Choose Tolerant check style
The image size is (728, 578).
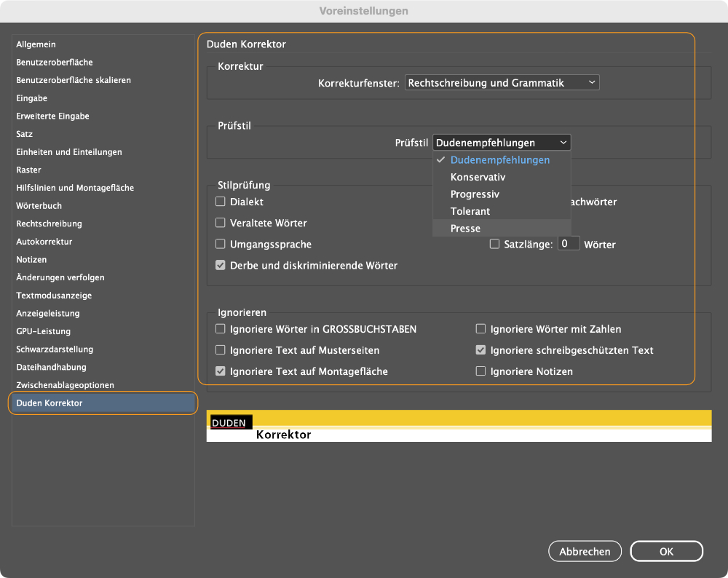click(502, 211)
